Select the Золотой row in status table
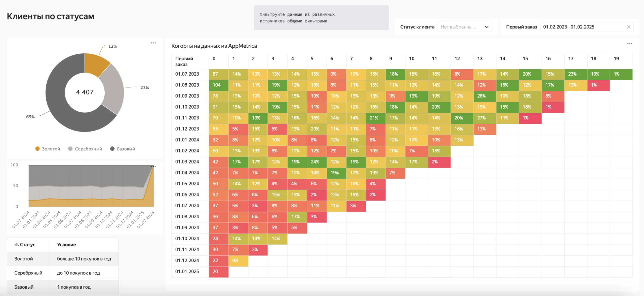 point(63,259)
